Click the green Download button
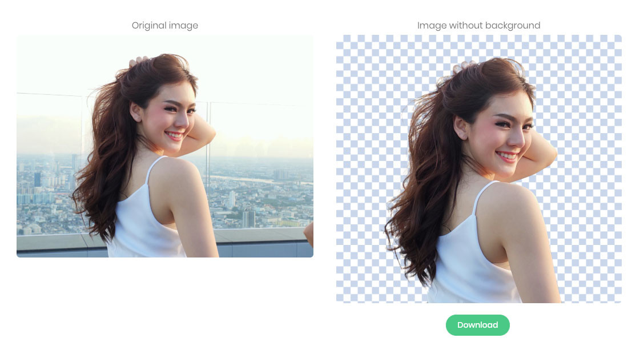 [477, 325]
